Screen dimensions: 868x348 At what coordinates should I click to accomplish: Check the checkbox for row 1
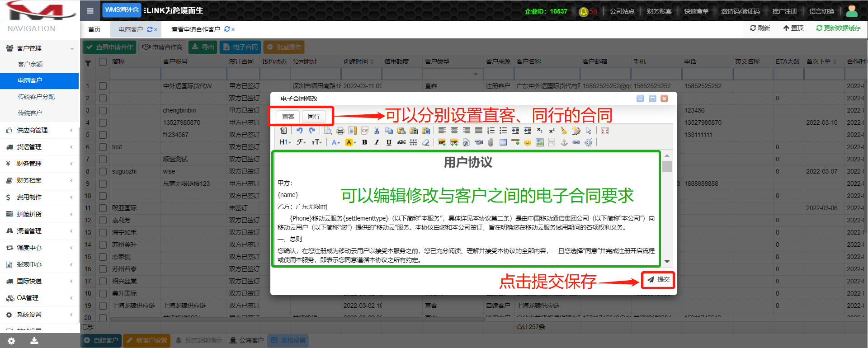tap(103, 86)
